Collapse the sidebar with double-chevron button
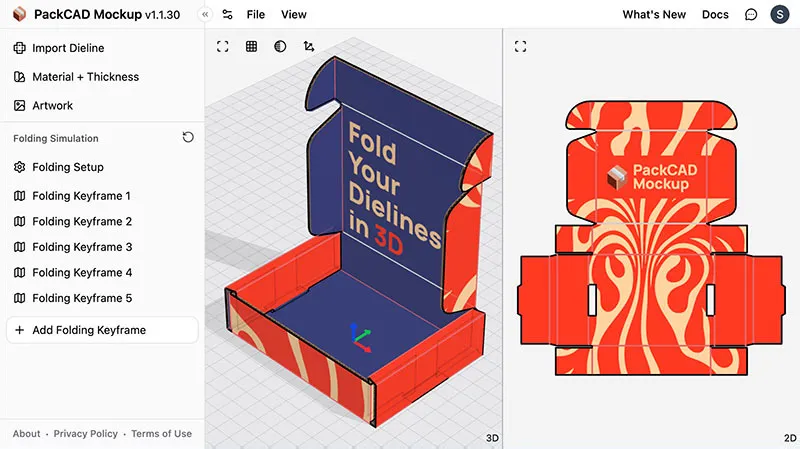 click(205, 14)
